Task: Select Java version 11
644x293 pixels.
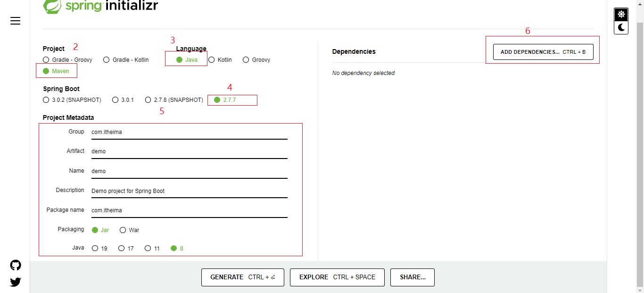Action: [x=148, y=248]
